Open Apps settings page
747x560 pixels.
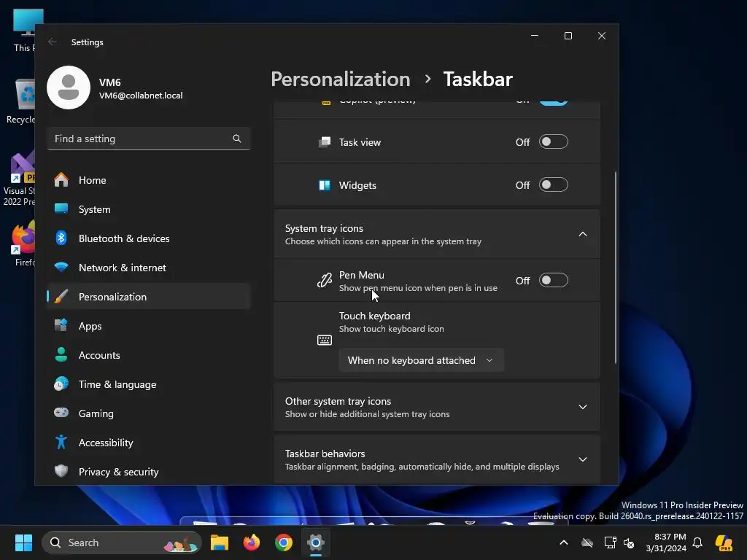(x=149, y=326)
